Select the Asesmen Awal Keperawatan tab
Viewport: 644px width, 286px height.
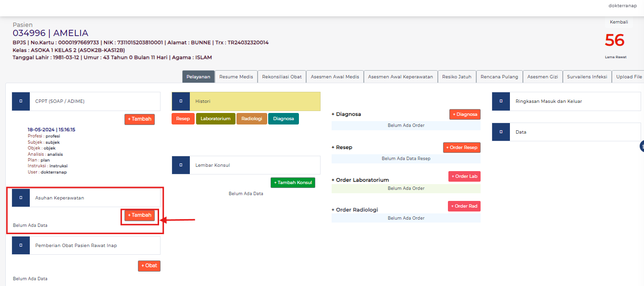pos(400,77)
